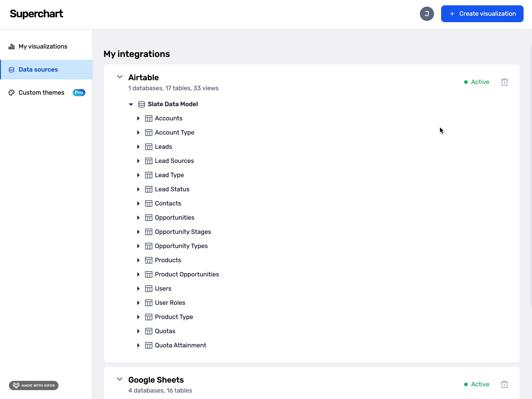Expand the Opportunity Stages table arrow

pos(138,232)
